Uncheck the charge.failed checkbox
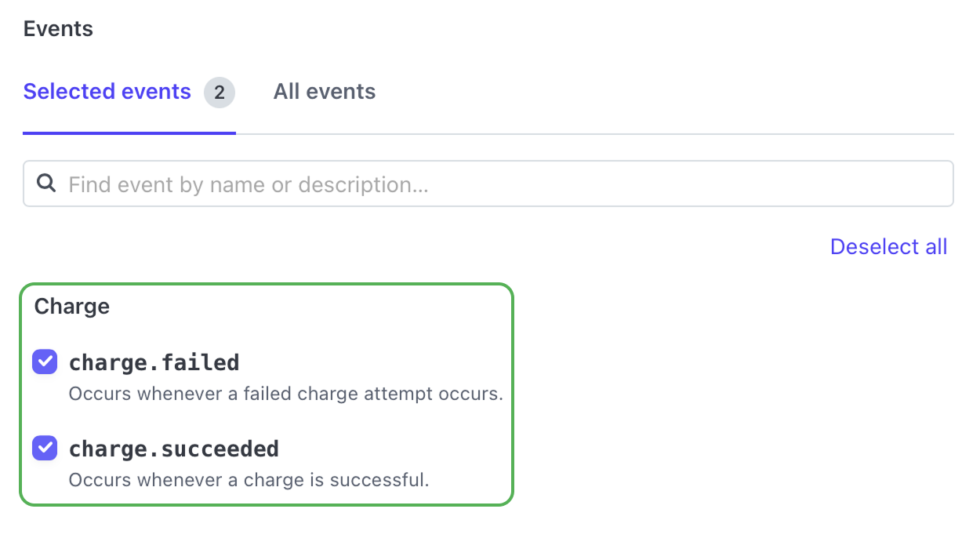Image resolution: width=980 pixels, height=538 pixels. (45, 362)
